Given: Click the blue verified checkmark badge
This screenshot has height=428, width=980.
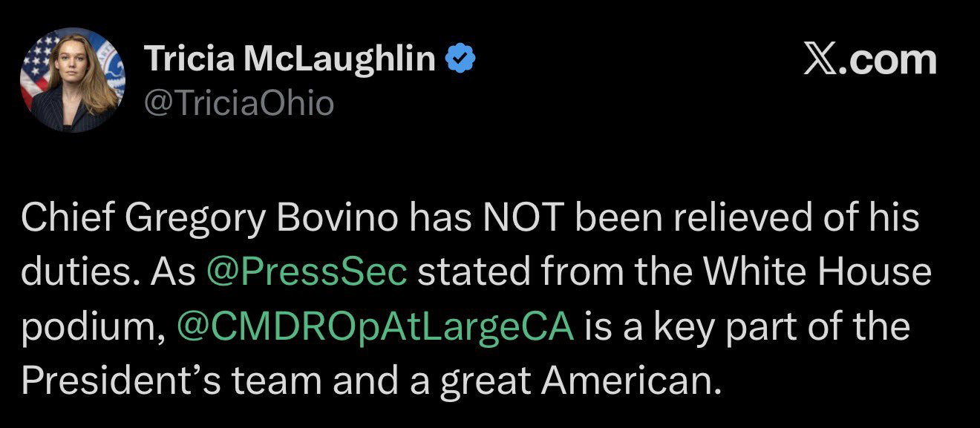Looking at the screenshot, I should click(x=460, y=59).
